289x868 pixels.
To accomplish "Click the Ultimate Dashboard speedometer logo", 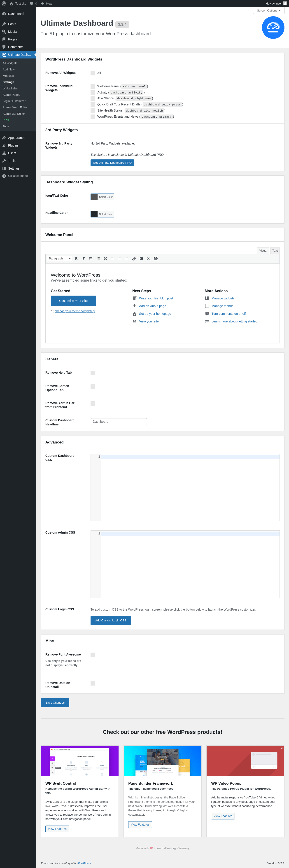I will coord(273,28).
